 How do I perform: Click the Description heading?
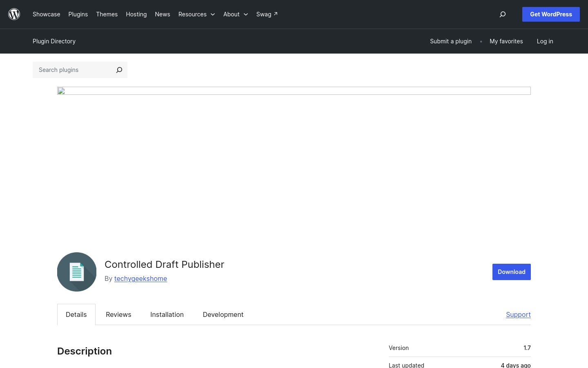pyautogui.click(x=85, y=351)
